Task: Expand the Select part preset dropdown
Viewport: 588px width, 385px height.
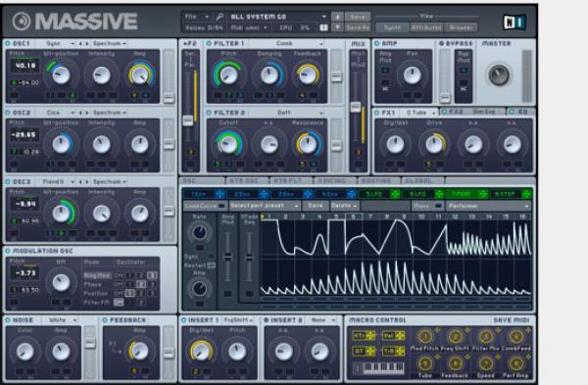Action: pos(265,206)
